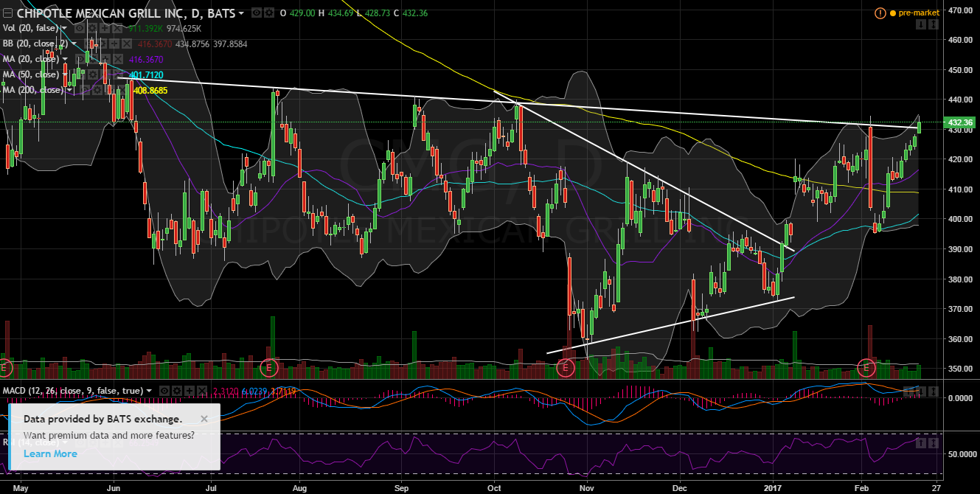The height and width of the screenshot is (494, 980).
Task: Click the plus icon on the Vol row
Action: point(105,28)
